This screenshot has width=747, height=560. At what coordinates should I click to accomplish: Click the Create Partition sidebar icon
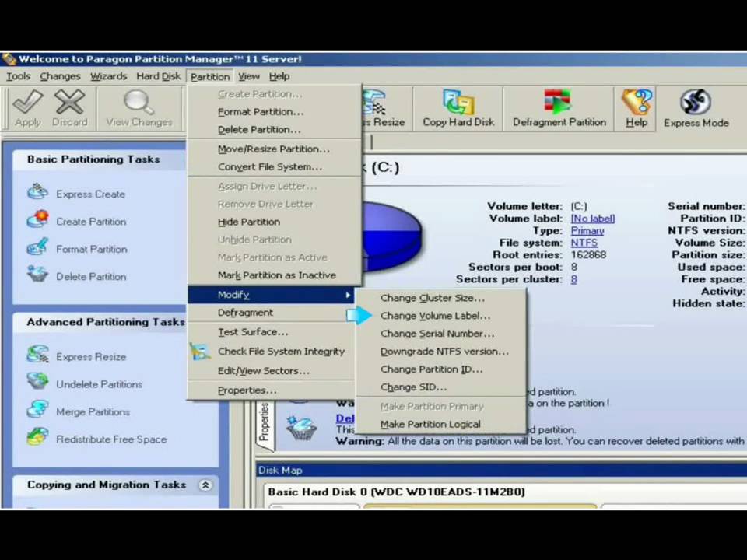(x=37, y=219)
